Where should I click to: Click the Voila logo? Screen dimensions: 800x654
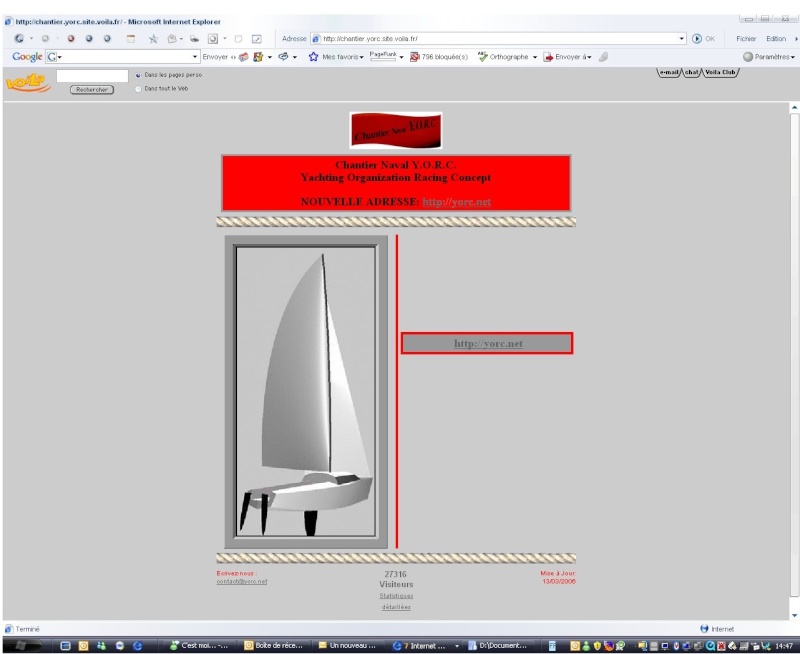click(28, 83)
